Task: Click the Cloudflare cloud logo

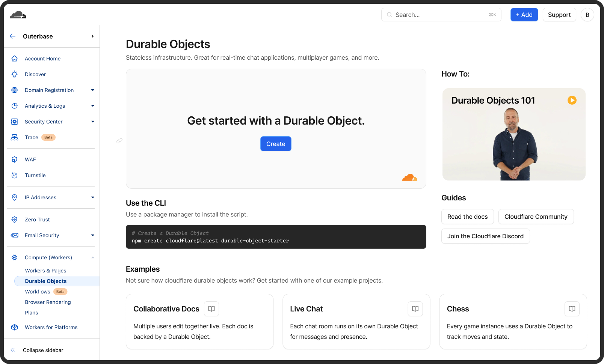Action: pyautogui.click(x=18, y=15)
